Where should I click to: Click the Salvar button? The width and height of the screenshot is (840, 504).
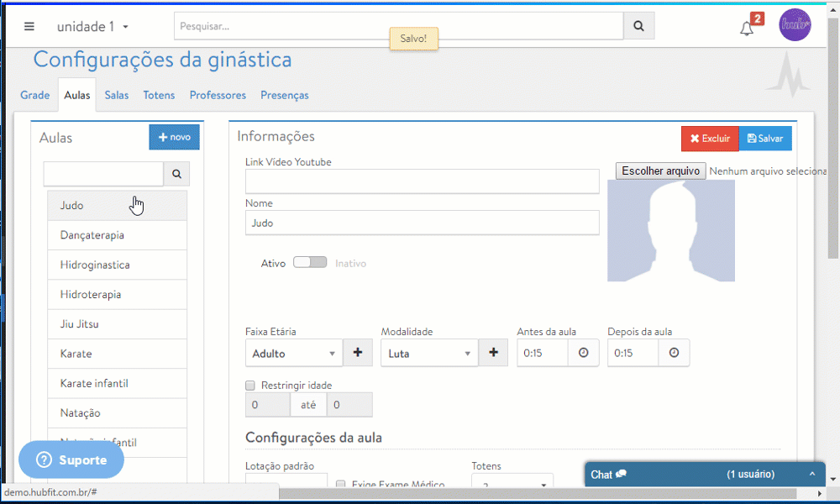click(764, 138)
